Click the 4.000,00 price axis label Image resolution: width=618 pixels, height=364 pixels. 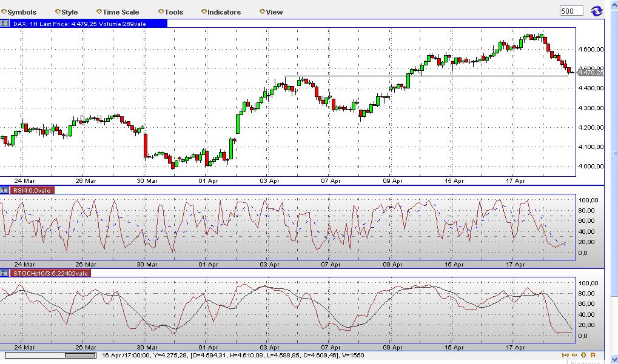point(591,166)
